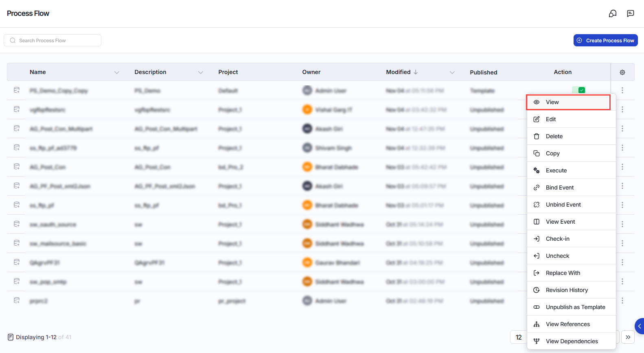Click the Unbind Event icon in menu
This screenshot has width=644, height=353.
point(537,205)
